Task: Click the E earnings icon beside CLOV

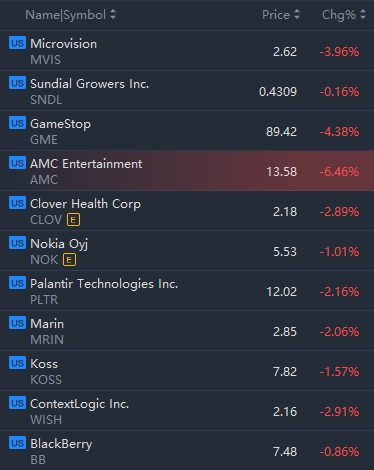Action: [x=73, y=220]
